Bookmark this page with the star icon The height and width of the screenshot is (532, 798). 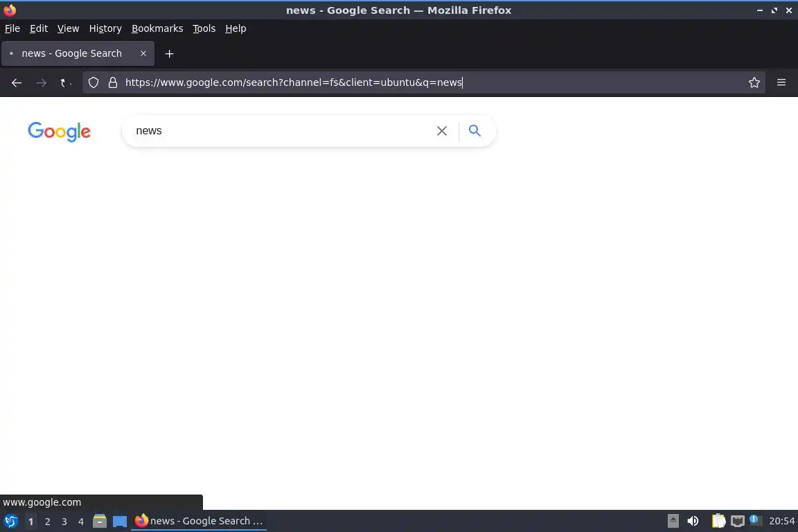click(754, 82)
